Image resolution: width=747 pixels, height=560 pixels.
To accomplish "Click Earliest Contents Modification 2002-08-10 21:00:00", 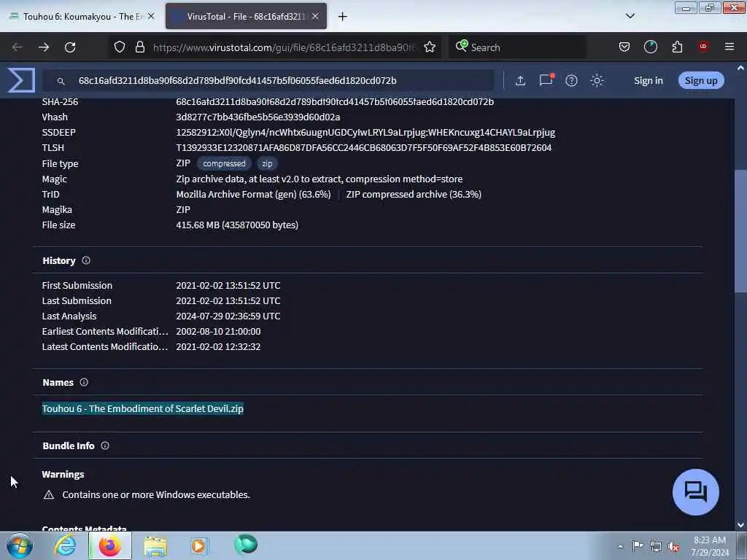I will (x=218, y=331).
